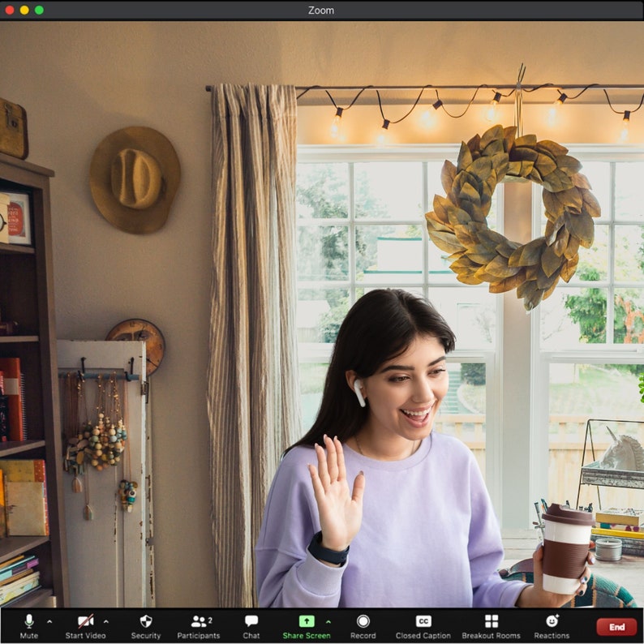
Task: Open audio options arrow next to Mute
Action: click(x=49, y=622)
